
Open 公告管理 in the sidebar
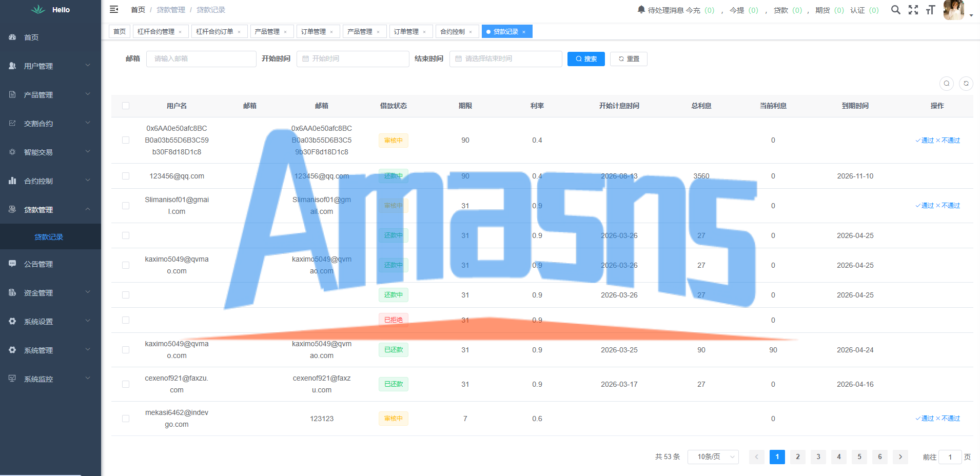[x=50, y=264]
